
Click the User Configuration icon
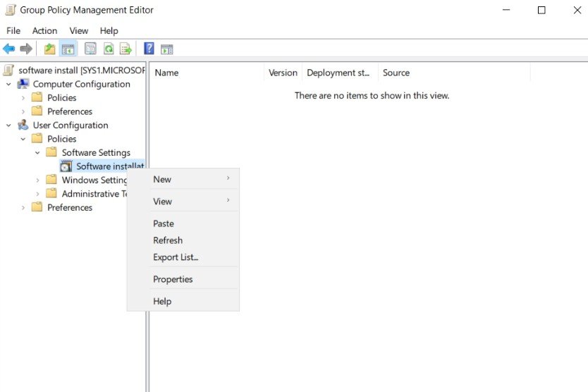click(x=23, y=125)
